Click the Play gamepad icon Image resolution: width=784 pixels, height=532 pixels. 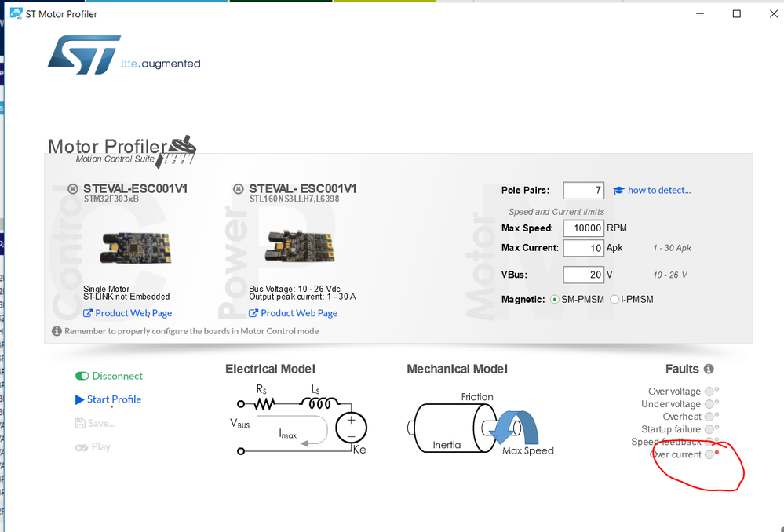click(81, 447)
